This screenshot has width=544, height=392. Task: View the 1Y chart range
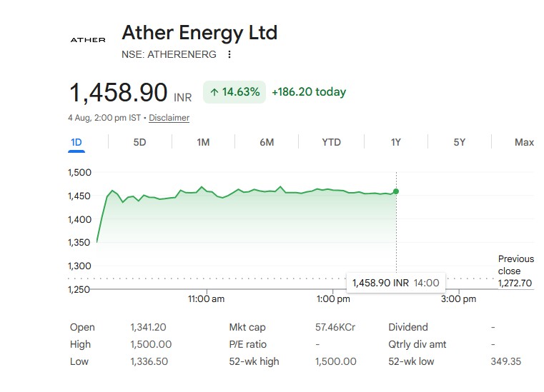click(396, 143)
